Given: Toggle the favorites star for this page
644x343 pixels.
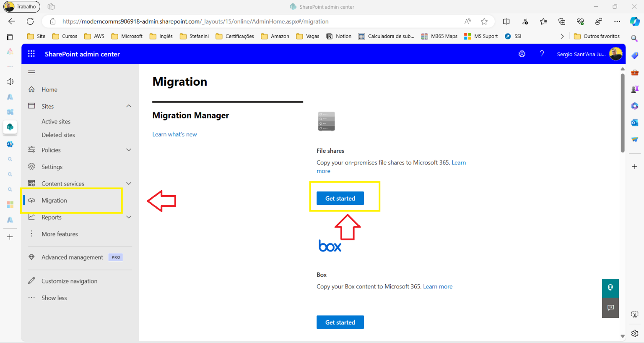Looking at the screenshot, I should (x=484, y=21).
